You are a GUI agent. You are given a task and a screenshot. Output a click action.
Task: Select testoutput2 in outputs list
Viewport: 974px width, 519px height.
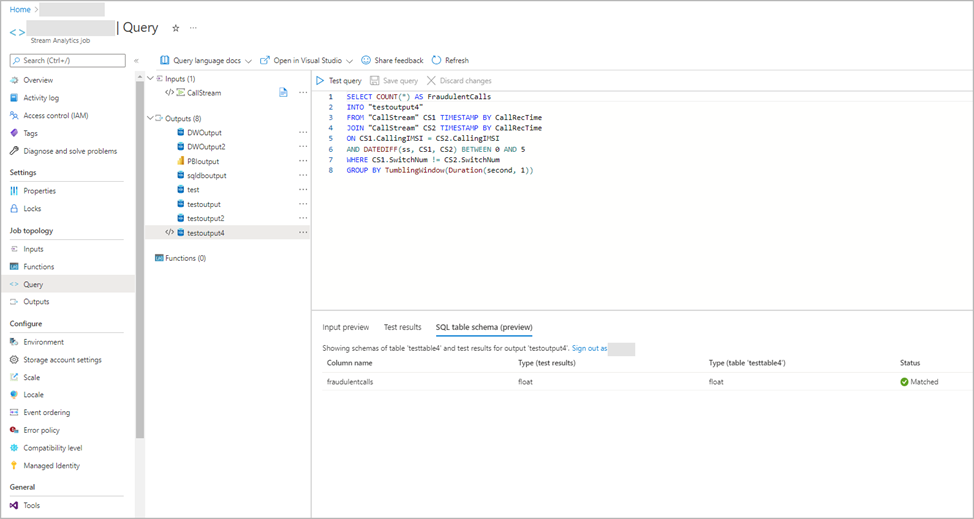pos(206,218)
